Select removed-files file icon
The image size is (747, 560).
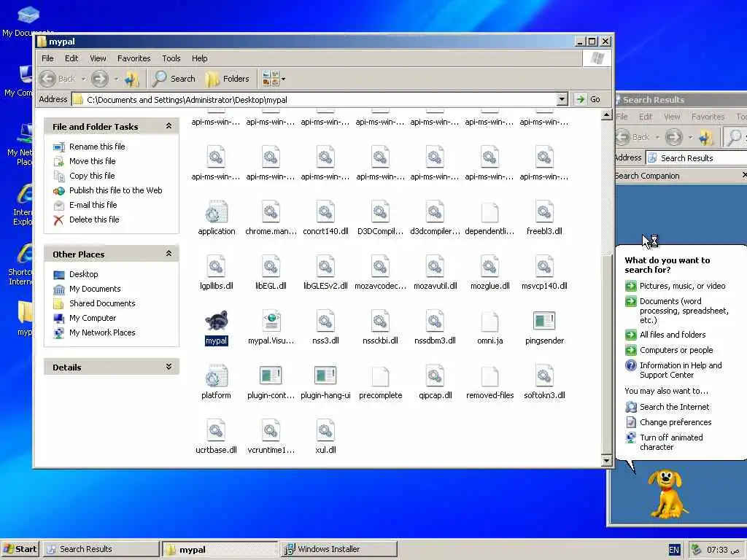coord(489,376)
